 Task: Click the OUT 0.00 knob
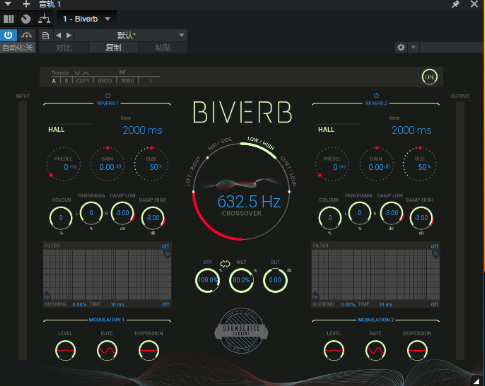[x=275, y=280]
